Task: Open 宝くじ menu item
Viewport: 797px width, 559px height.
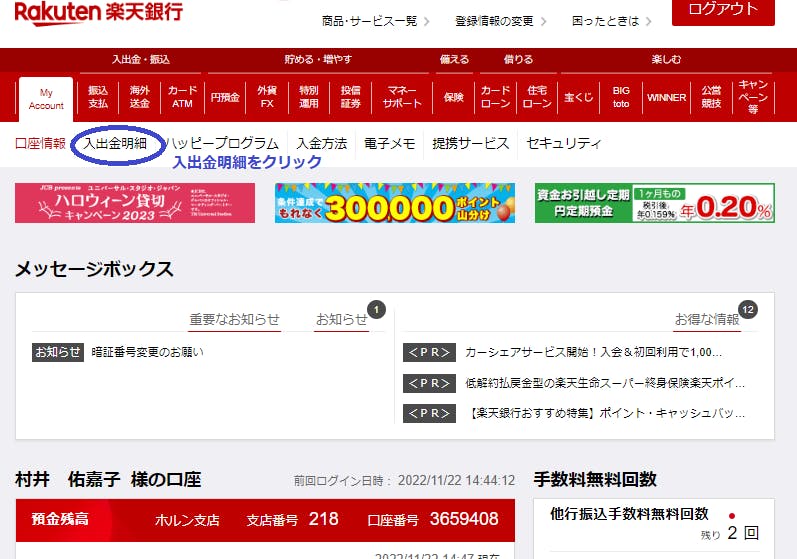Action: click(578, 97)
